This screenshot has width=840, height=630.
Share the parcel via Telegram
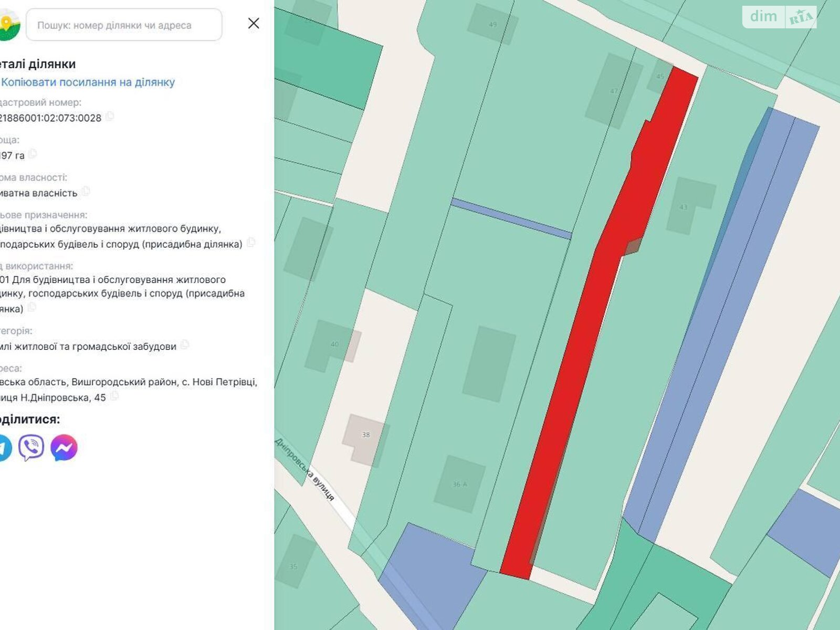(3, 448)
